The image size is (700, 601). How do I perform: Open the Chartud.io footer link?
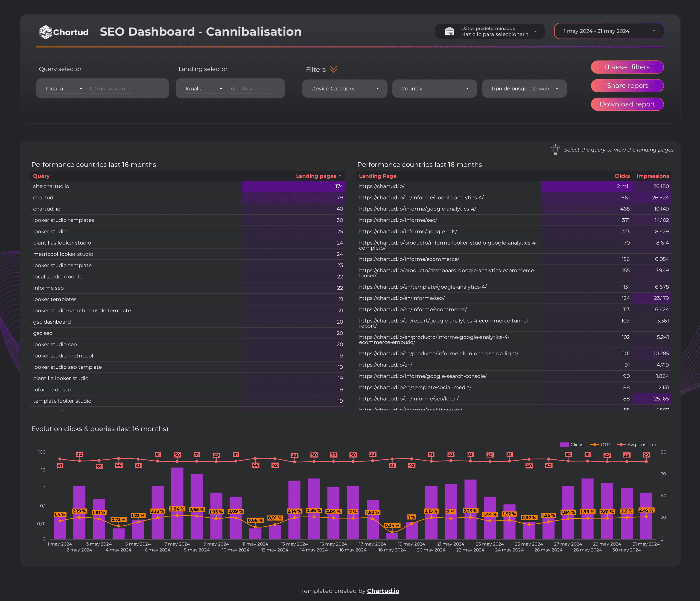(383, 591)
